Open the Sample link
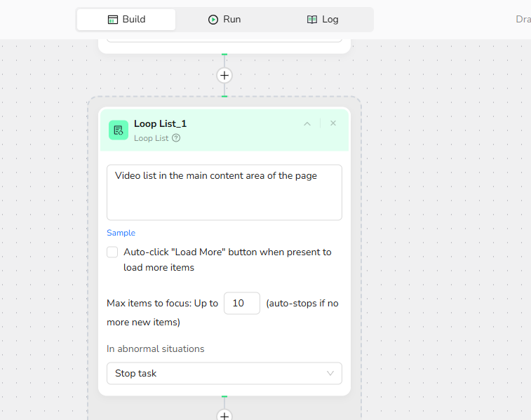The height and width of the screenshot is (420, 531). 121,233
